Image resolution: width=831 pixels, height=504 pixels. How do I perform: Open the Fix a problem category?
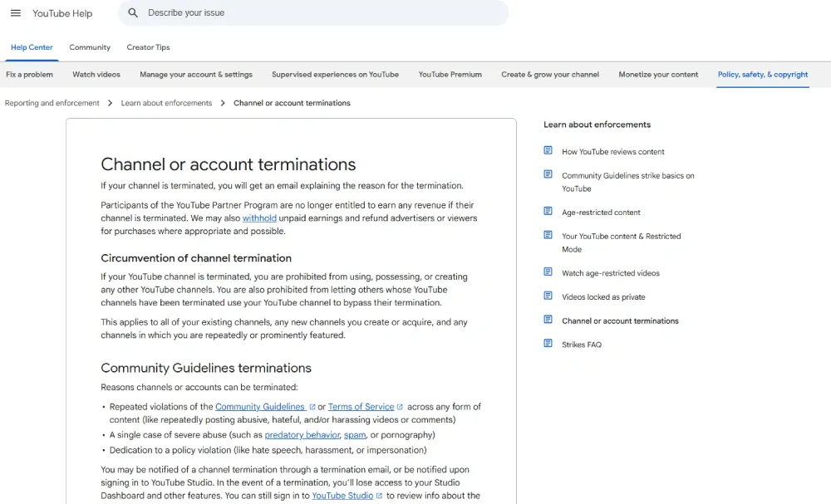coord(29,75)
